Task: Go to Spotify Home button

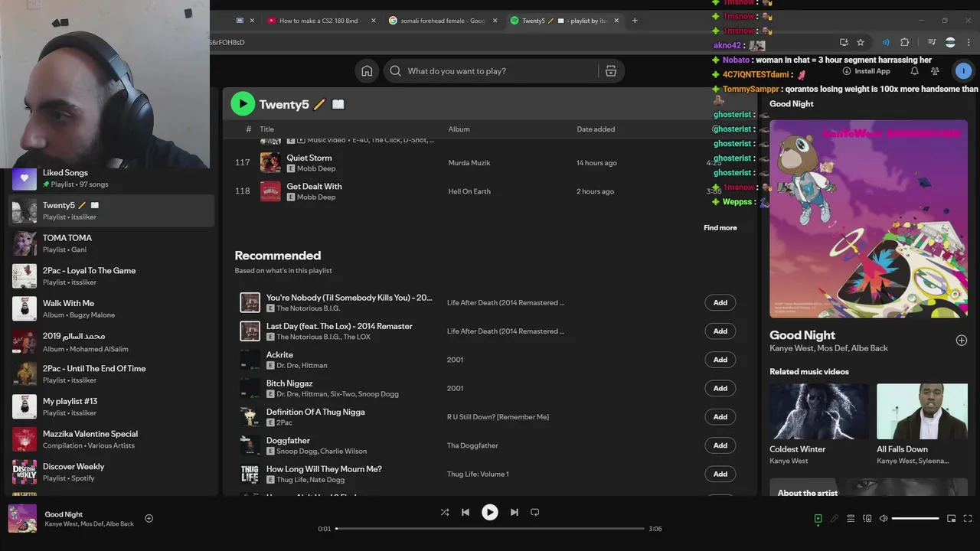Action: pyautogui.click(x=367, y=71)
